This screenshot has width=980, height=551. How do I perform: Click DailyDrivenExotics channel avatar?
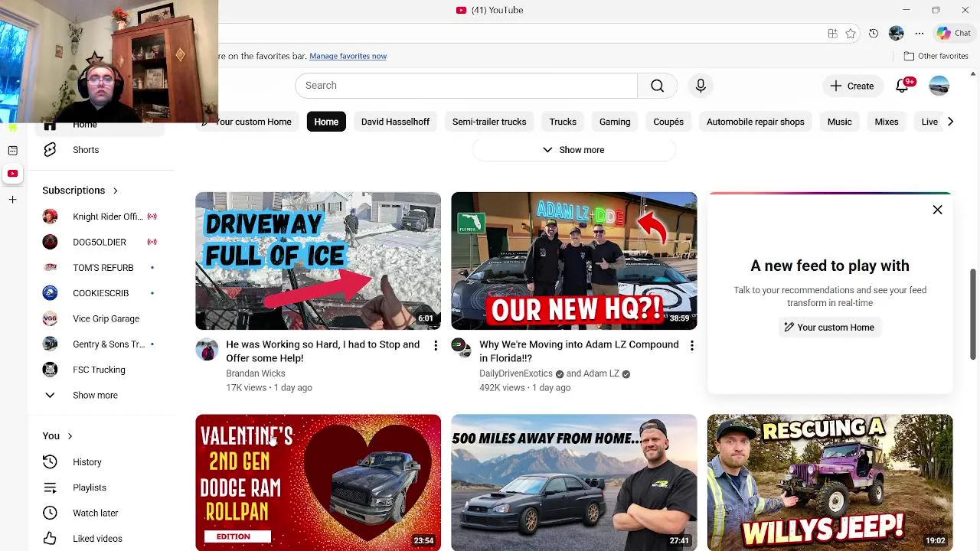(462, 348)
